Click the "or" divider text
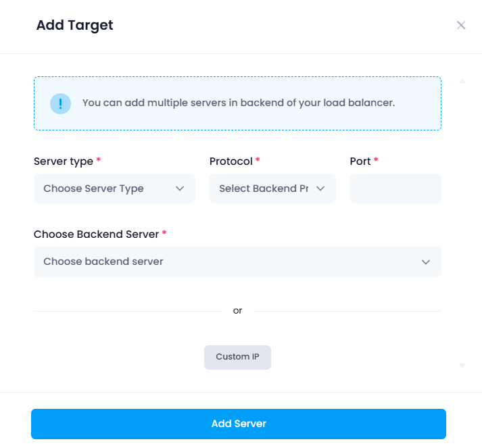The width and height of the screenshot is (482, 448). point(237,311)
